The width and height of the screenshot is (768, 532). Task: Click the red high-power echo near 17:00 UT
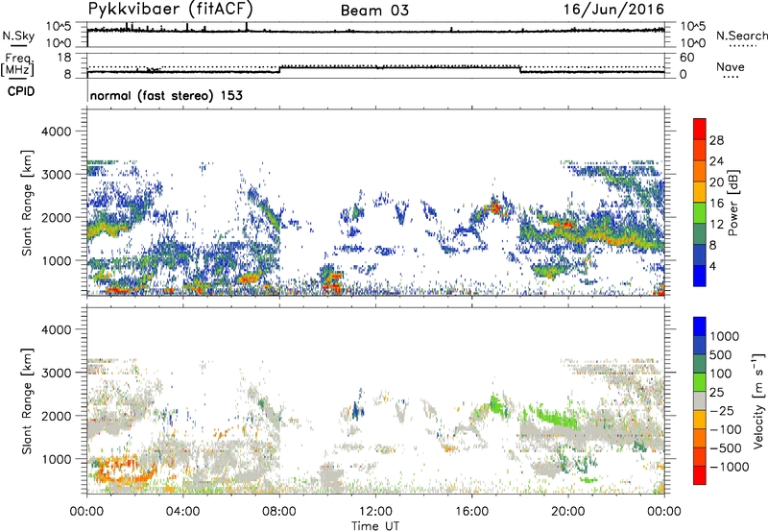(495, 208)
